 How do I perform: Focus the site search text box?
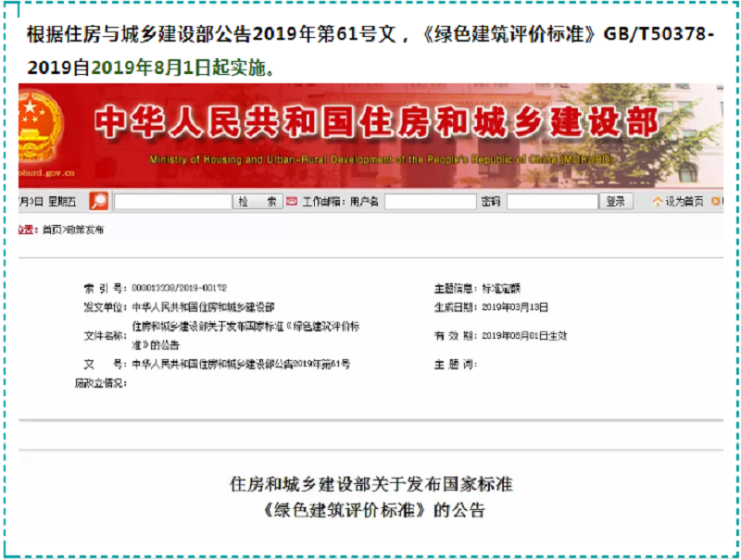(173, 202)
